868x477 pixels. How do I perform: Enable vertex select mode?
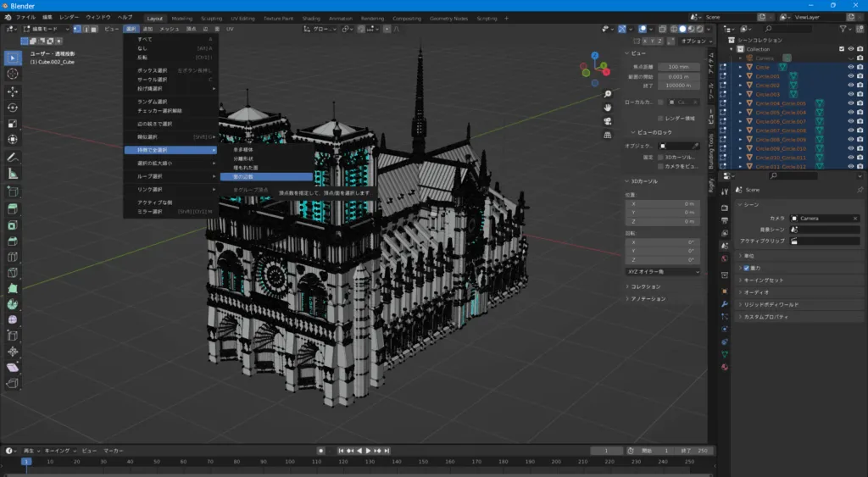pos(77,29)
